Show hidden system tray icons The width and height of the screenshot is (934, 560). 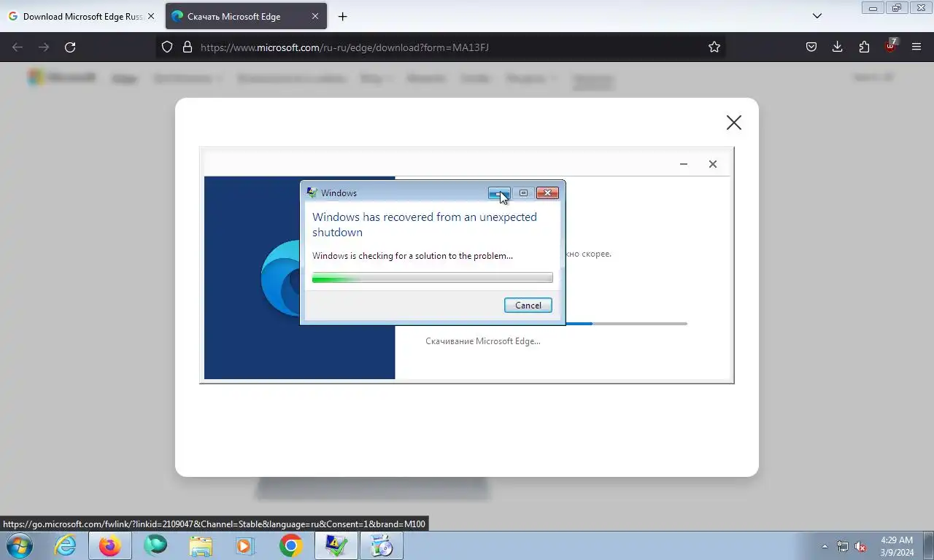coord(825,546)
